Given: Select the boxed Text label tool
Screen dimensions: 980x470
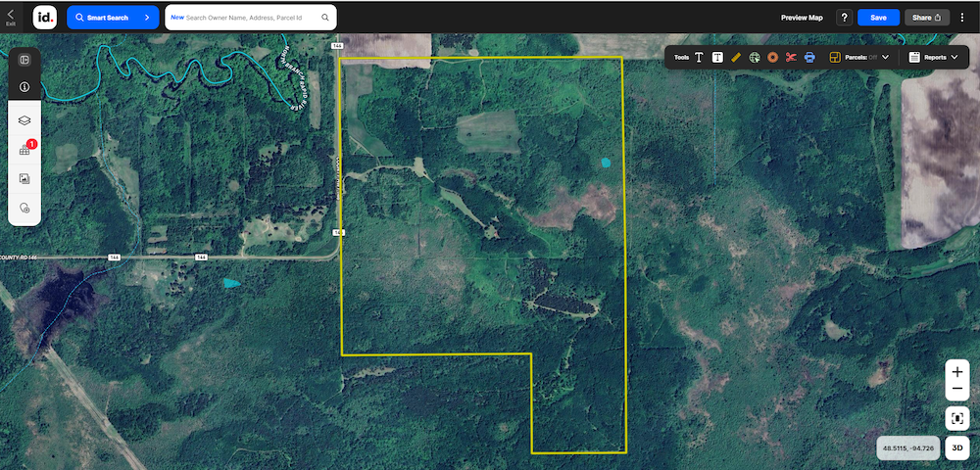Looking at the screenshot, I should (717, 58).
